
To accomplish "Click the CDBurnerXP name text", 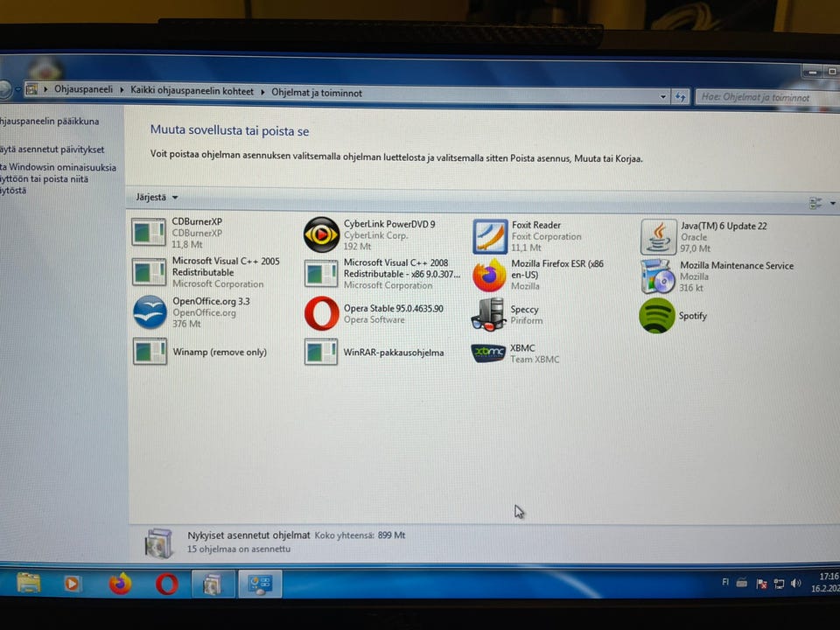I will [197, 221].
